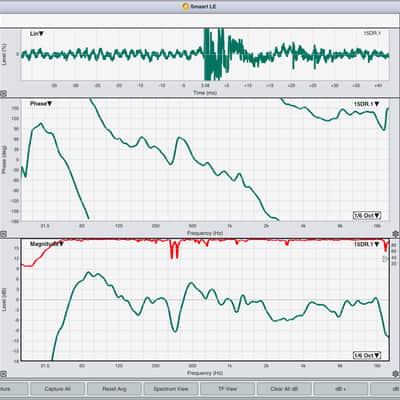Click the Smaart LE title icon
Viewport: 400px width, 400px height.
186,6
